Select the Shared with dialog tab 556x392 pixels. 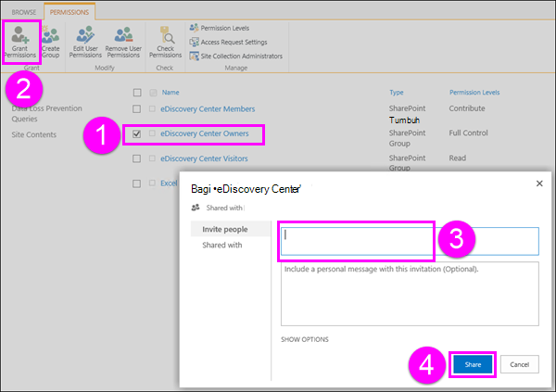222,246
